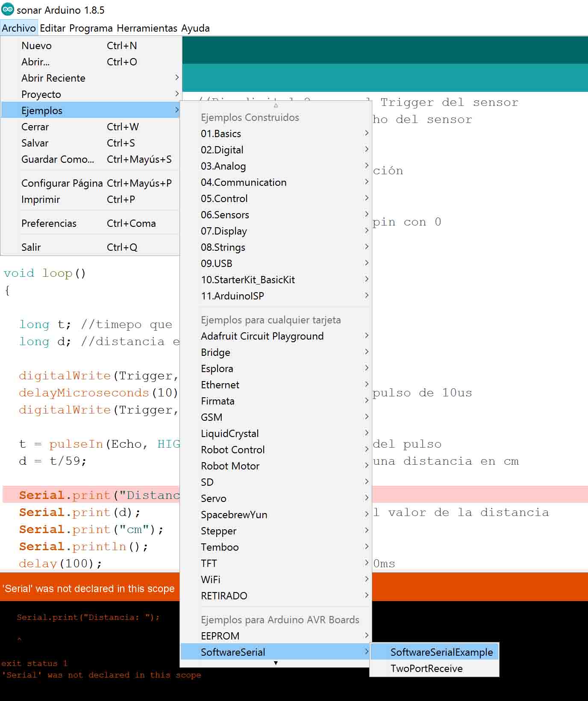Open the 06.Sensors examples submenu
This screenshot has height=701, width=588.
pos(276,215)
